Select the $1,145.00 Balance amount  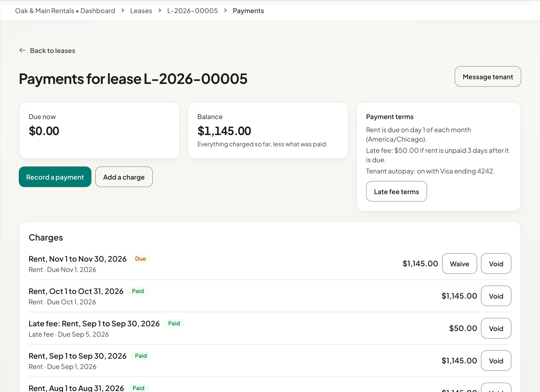224,131
